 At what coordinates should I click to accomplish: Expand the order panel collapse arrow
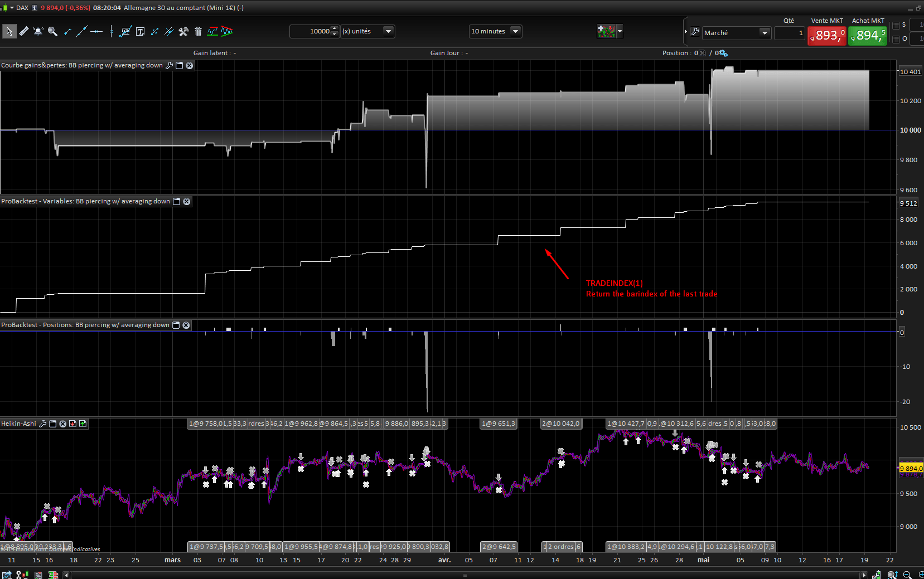tap(686, 32)
